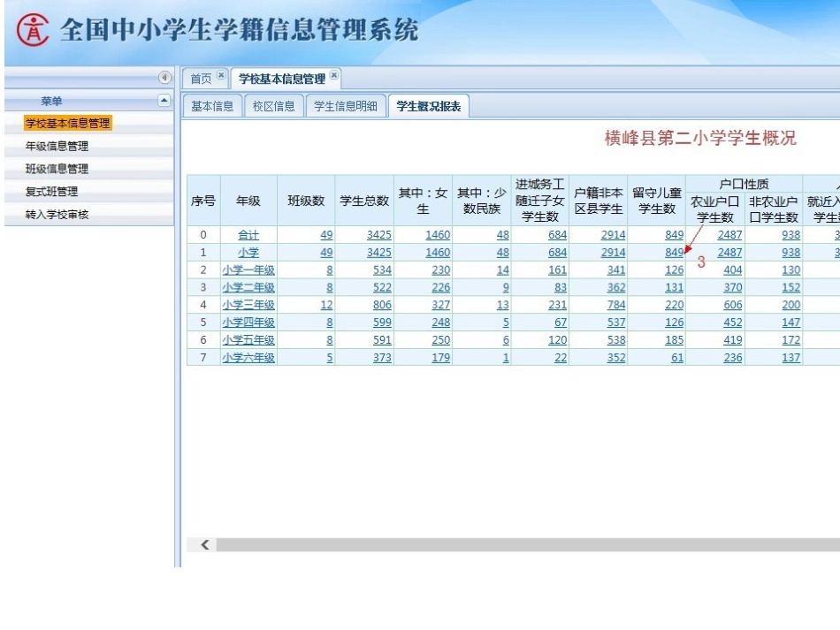Open the 校区信息 sub-tab

[x=274, y=106]
